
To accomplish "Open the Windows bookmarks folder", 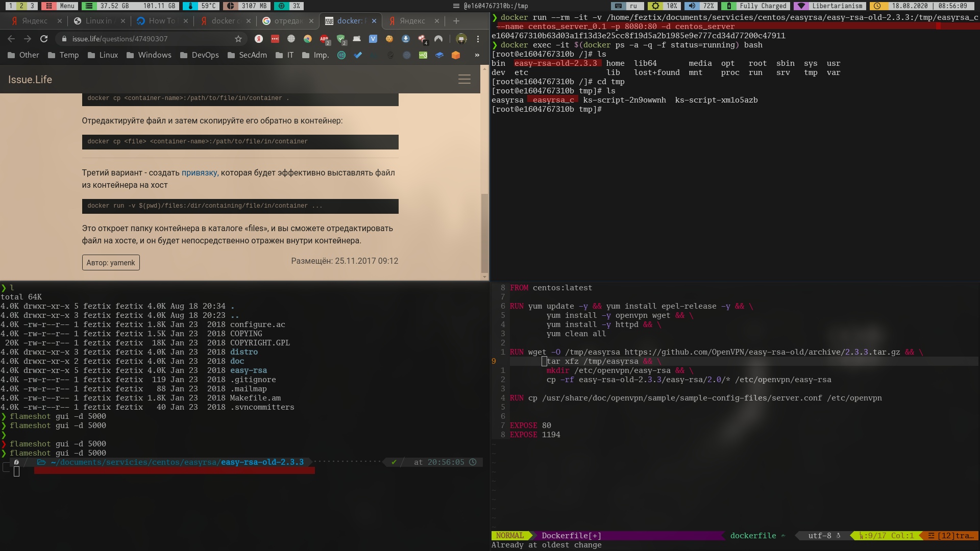I will tap(149, 55).
